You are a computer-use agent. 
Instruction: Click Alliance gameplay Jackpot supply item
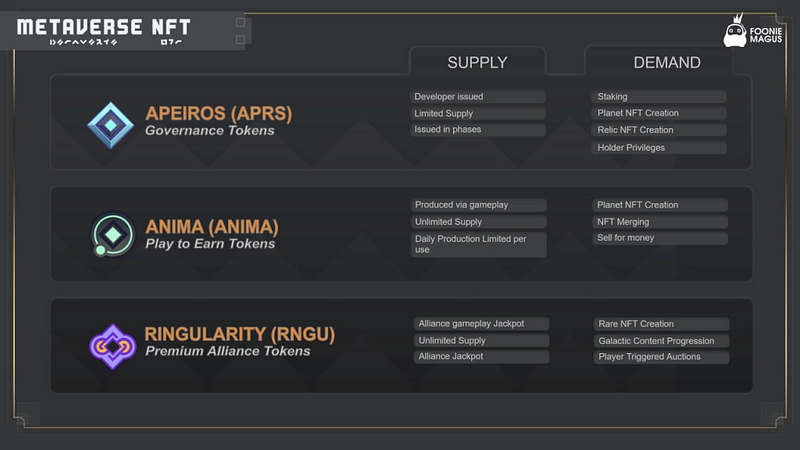click(x=481, y=323)
